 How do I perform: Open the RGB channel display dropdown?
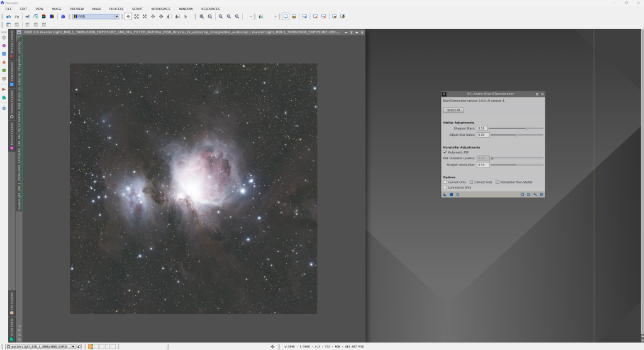click(96, 16)
